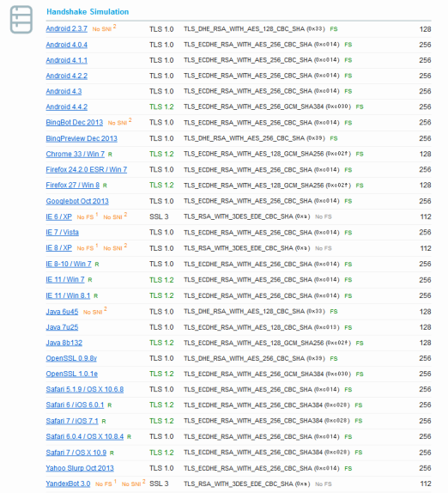Click the R marker beside Chrome 33 / Win 7
Viewport: 448px width, 493px height.
[x=110, y=155]
